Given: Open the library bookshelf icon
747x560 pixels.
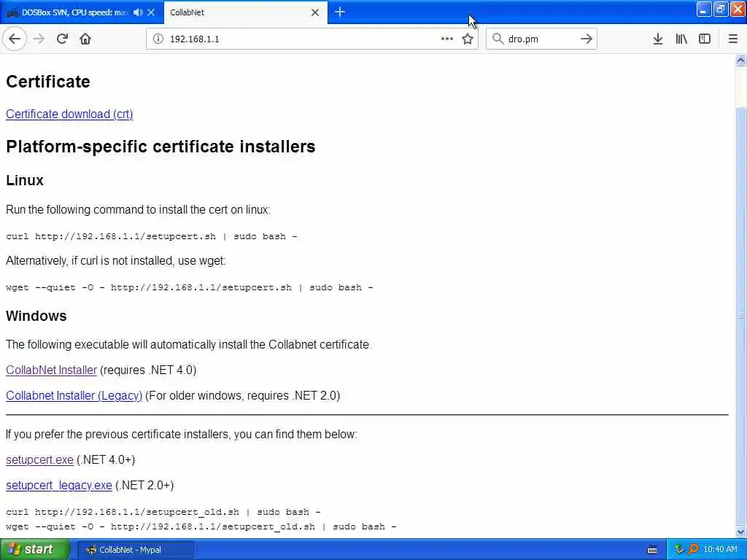Looking at the screenshot, I should point(681,39).
